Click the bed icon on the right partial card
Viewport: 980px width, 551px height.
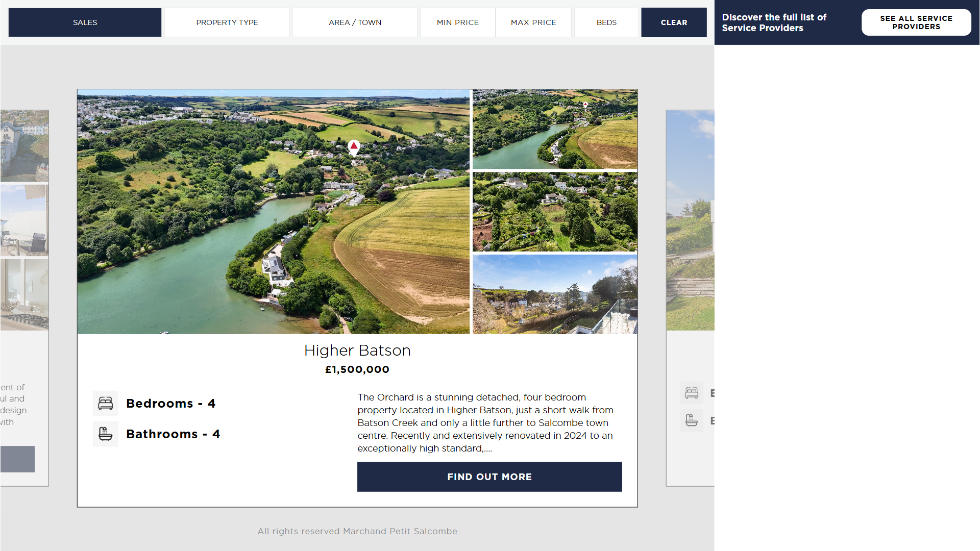point(692,393)
